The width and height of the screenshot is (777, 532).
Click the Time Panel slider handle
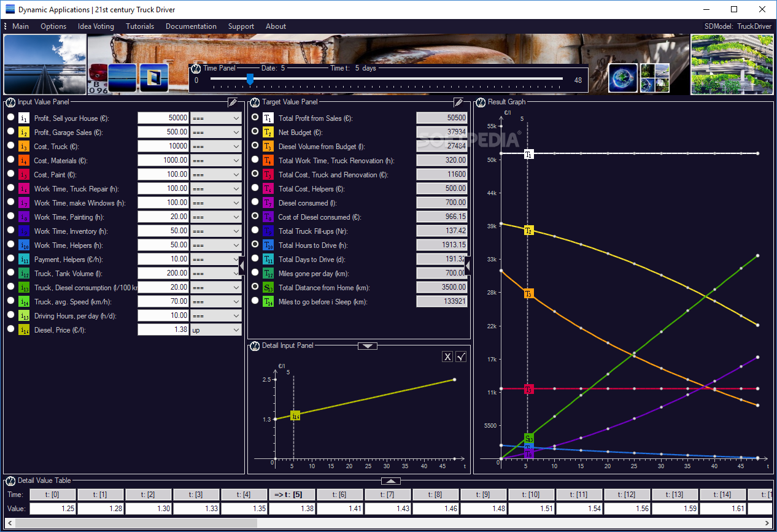[250, 79]
